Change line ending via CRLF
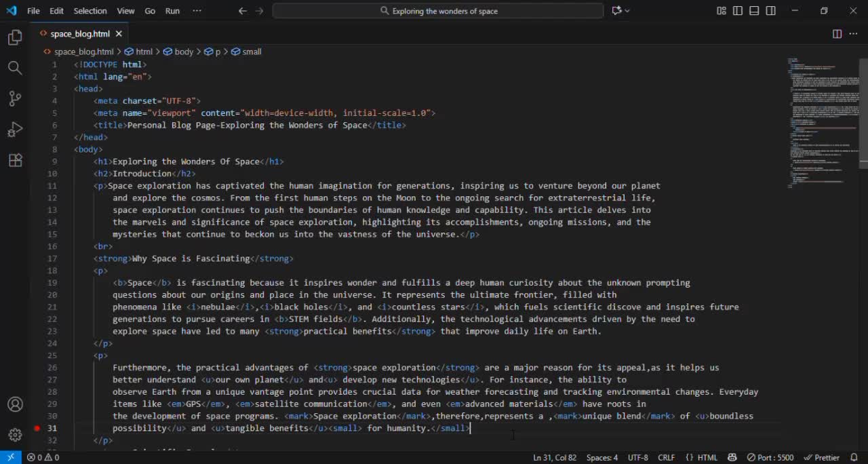The image size is (868, 464). pos(667,457)
